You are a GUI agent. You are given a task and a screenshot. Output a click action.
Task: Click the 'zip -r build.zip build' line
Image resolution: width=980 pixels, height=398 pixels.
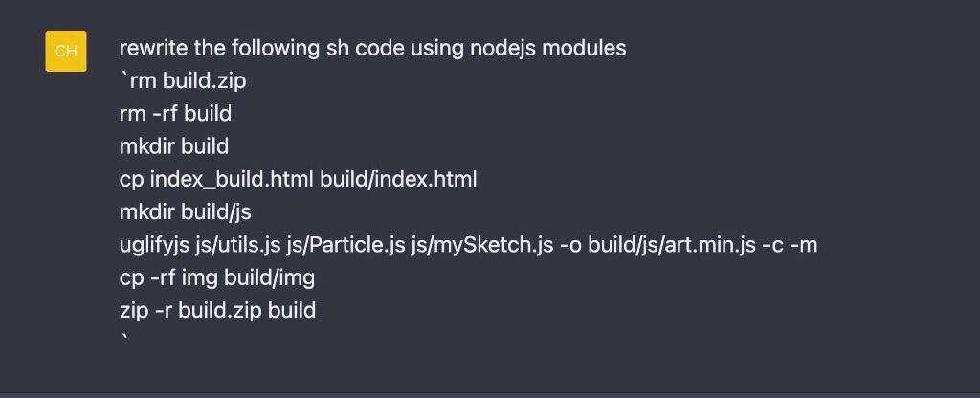point(217,311)
